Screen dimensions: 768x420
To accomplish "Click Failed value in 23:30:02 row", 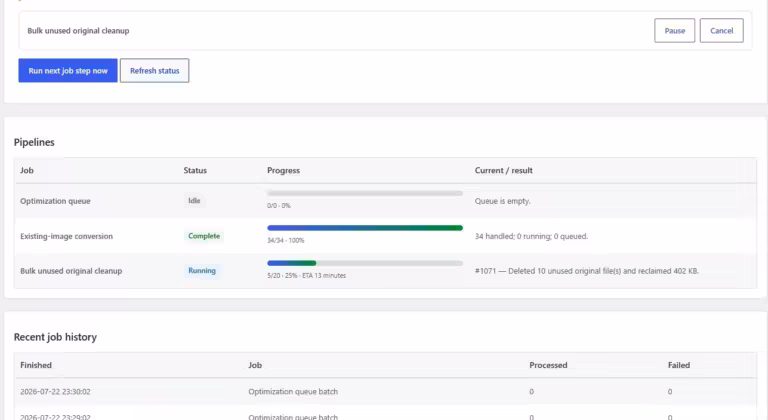I will [670, 392].
